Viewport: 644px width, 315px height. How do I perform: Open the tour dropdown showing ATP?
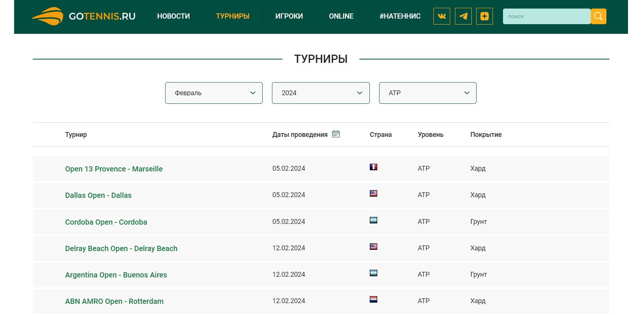(428, 93)
